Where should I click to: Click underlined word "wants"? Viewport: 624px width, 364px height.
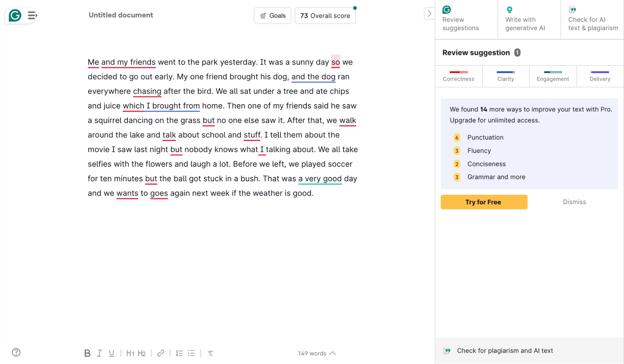click(x=127, y=193)
